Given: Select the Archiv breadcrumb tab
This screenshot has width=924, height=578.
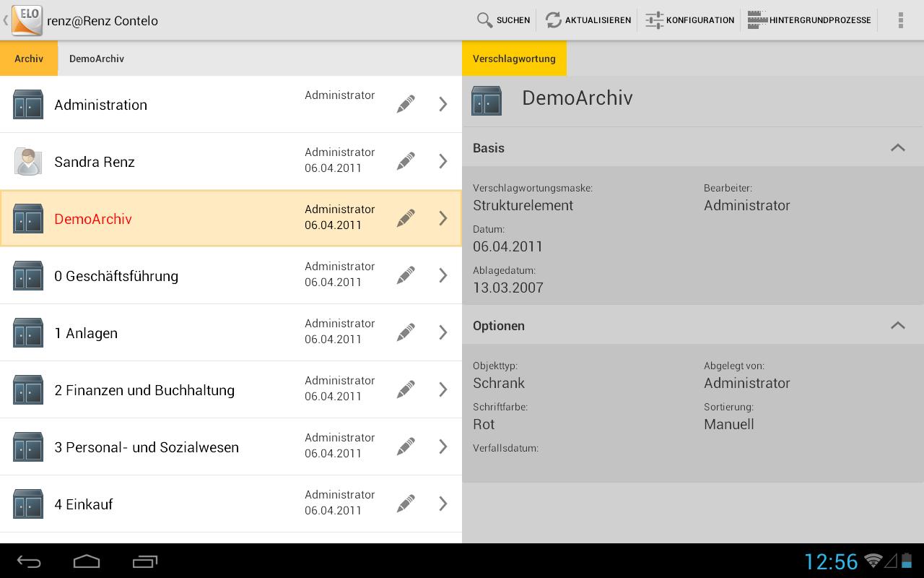Looking at the screenshot, I should (29, 59).
